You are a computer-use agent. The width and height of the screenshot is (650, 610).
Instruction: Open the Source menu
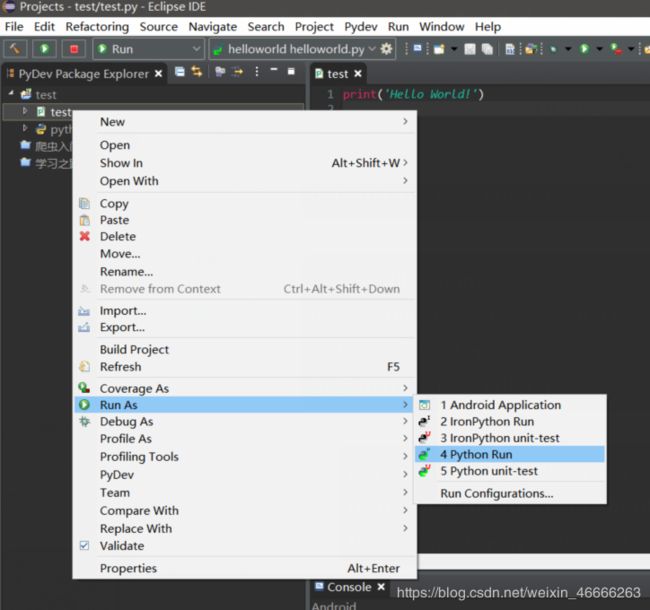(159, 27)
